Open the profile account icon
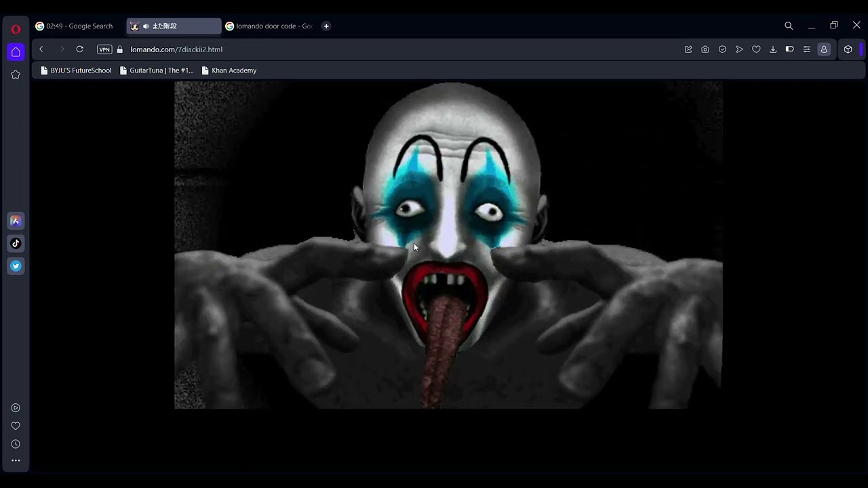 824,49
